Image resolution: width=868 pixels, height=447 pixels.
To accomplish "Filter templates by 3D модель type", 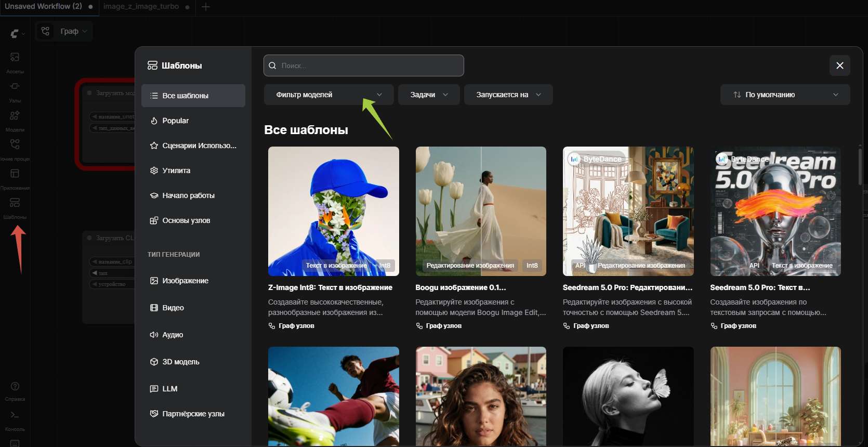I will [193, 362].
